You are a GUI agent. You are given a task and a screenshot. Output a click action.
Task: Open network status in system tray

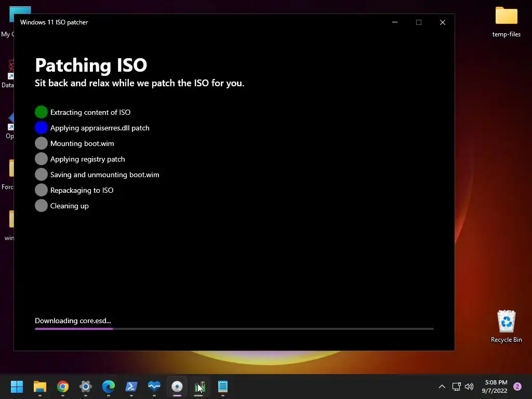click(x=456, y=387)
